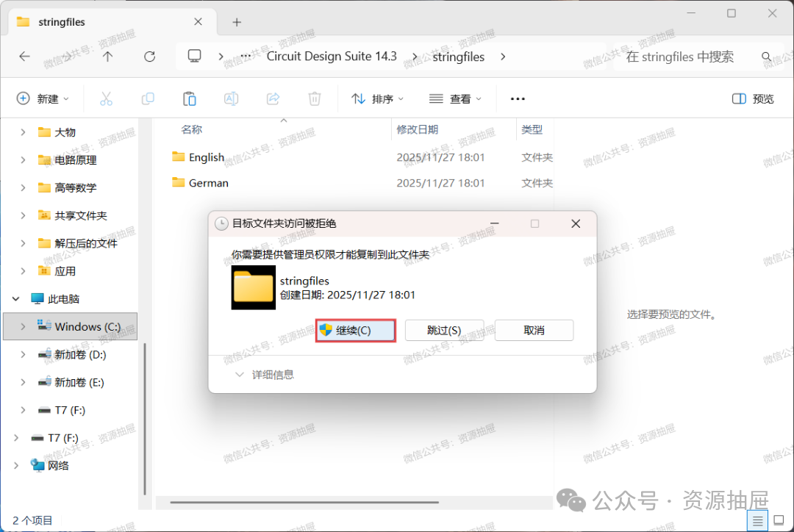Click the Copy icon in toolbar
The height and width of the screenshot is (532, 794).
click(148, 98)
